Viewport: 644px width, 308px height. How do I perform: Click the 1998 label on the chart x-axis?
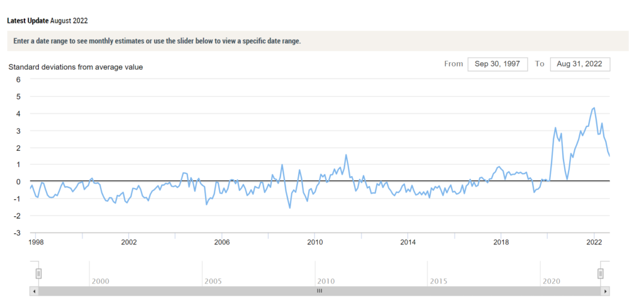tap(36, 242)
